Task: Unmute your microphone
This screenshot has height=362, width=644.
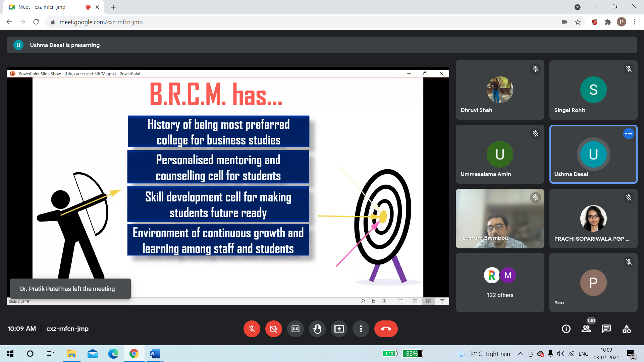Action: (x=252, y=329)
